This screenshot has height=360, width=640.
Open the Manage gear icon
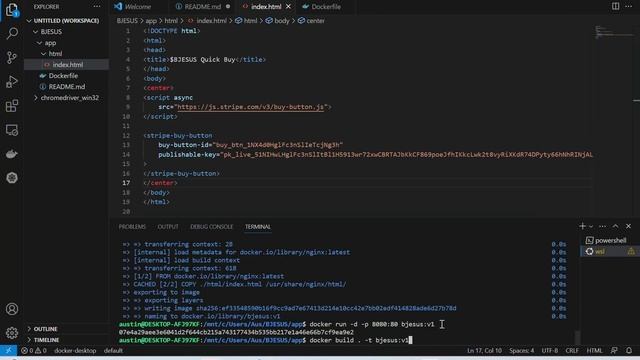click(12, 333)
